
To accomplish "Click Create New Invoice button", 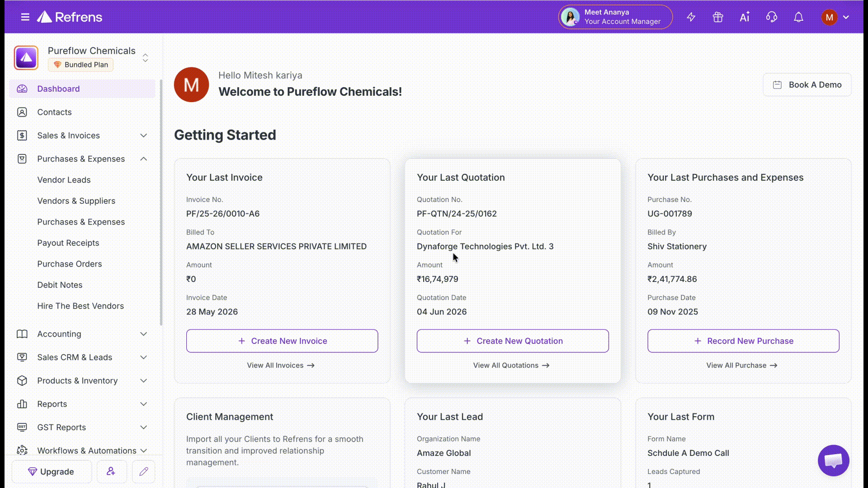I will click(282, 341).
